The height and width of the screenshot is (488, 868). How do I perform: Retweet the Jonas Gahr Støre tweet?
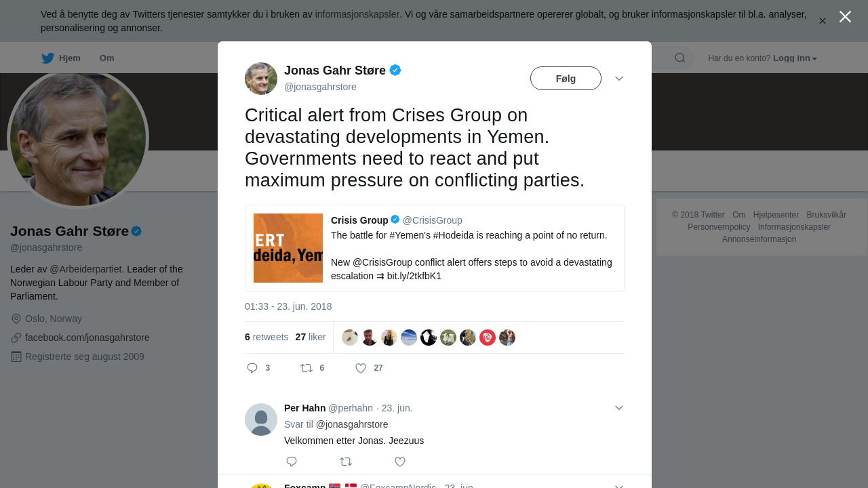[x=307, y=368]
